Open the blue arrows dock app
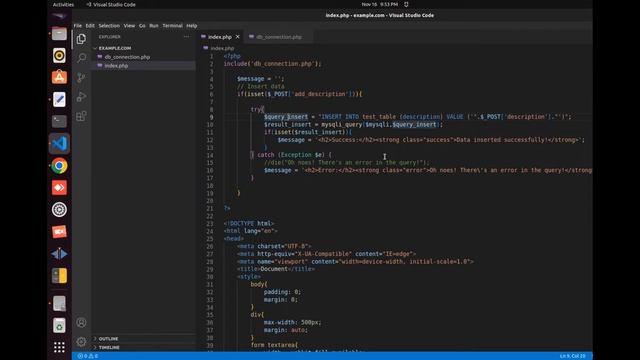Viewport: 640px width, 360px height. (x=59, y=253)
